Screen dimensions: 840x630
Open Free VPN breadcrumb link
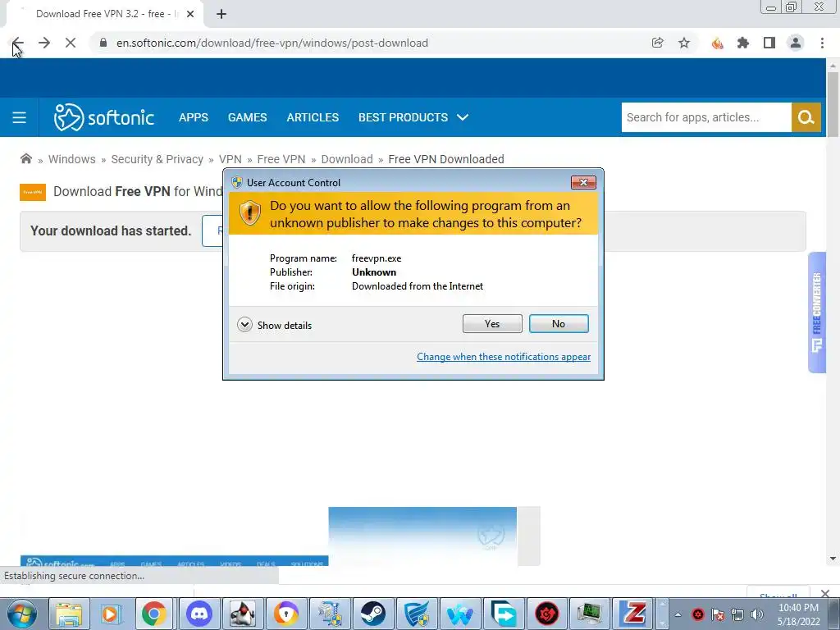(281, 159)
